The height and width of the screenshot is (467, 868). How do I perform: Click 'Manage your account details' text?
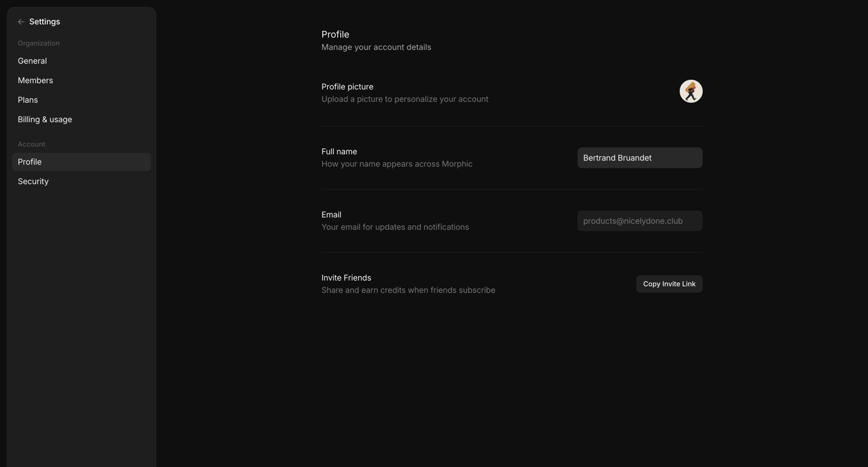tap(376, 47)
